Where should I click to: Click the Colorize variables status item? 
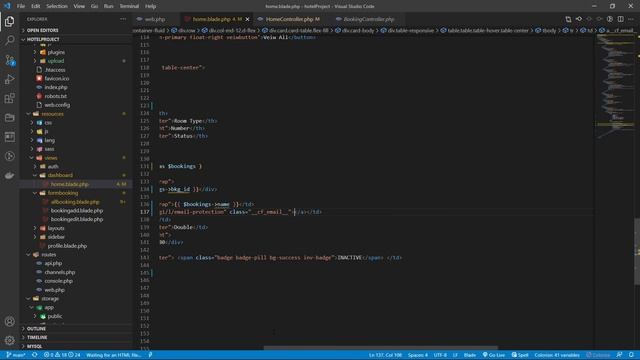point(557,355)
